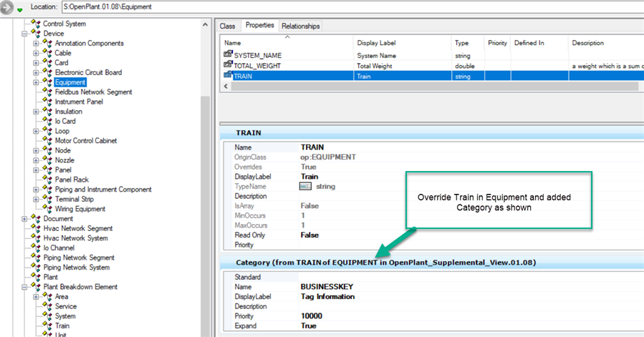
Task: Click the class icon beside Control System
Action: click(36, 24)
